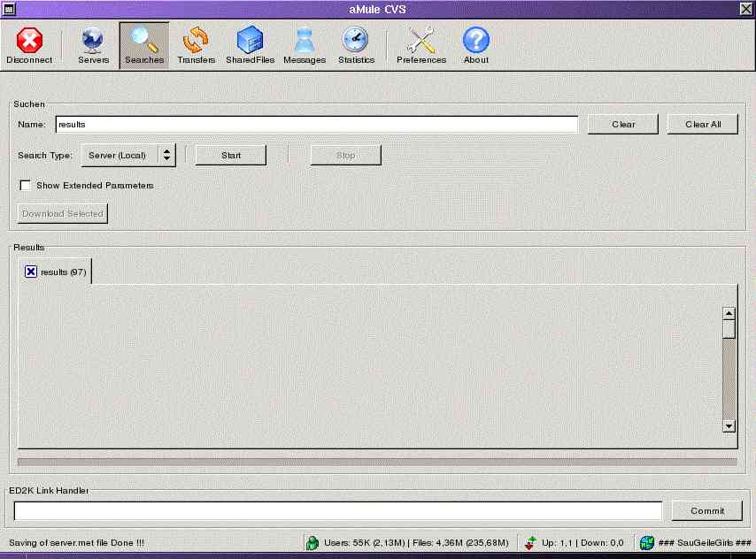The height and width of the screenshot is (559, 756).
Task: Select the results (97) tab
Action: pyautogui.click(x=64, y=272)
